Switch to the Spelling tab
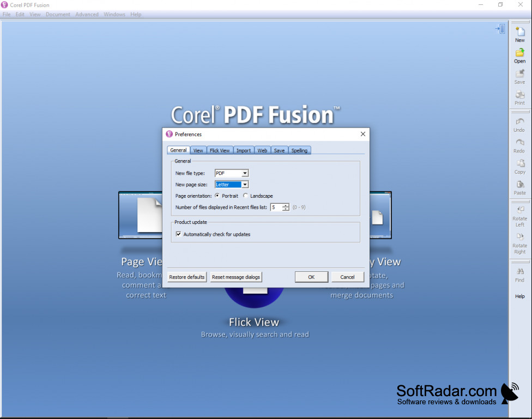 [299, 150]
